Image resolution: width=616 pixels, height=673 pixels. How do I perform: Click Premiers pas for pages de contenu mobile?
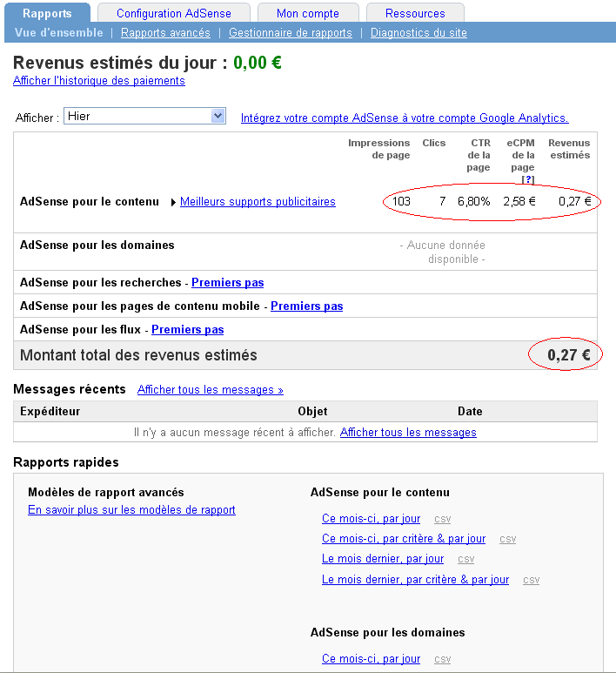tap(307, 306)
